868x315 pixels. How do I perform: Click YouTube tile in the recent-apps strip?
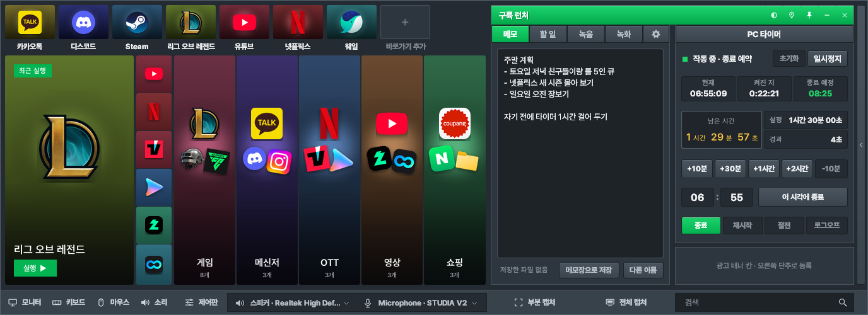pos(154,74)
